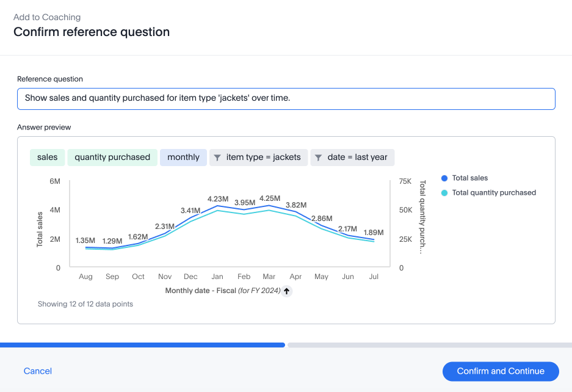Select the quantity purchased metric chip
The height and width of the screenshot is (392, 572).
[x=112, y=157]
